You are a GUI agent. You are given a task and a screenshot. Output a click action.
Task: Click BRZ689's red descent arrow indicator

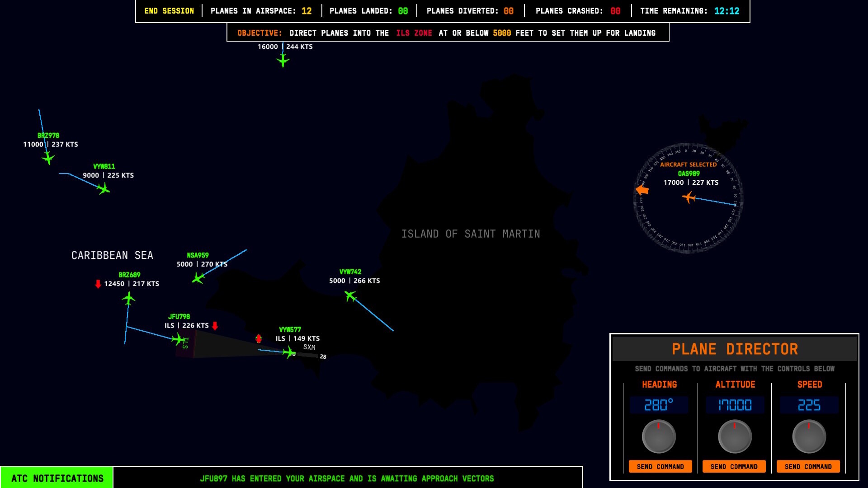98,284
